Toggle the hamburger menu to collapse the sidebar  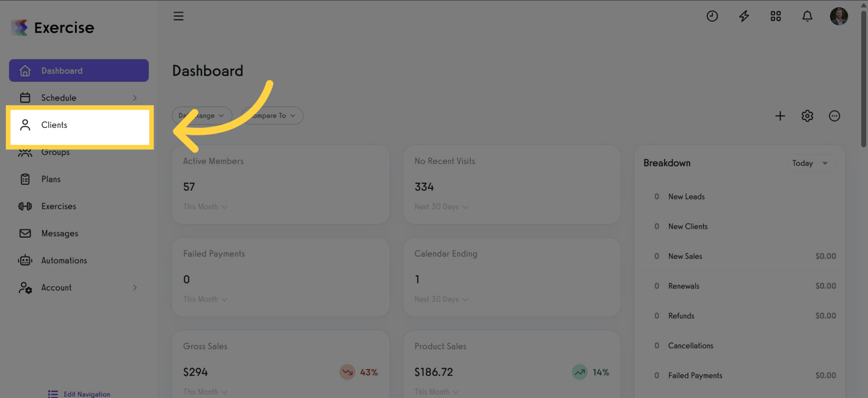[179, 16]
